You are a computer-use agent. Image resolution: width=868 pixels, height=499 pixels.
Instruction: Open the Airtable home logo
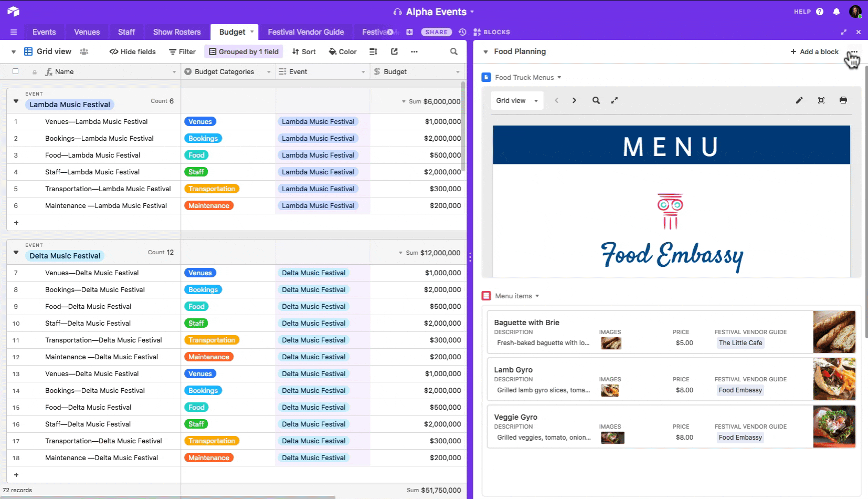coord(13,12)
